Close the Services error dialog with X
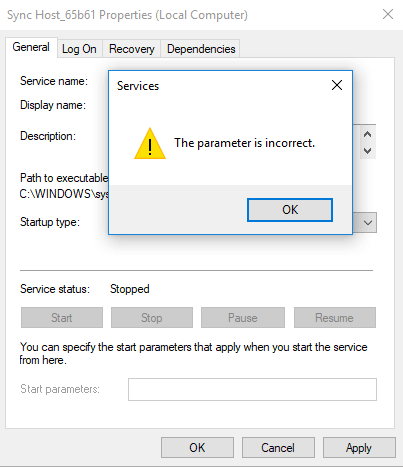Viewport: 403px width, 467px height. [337, 85]
